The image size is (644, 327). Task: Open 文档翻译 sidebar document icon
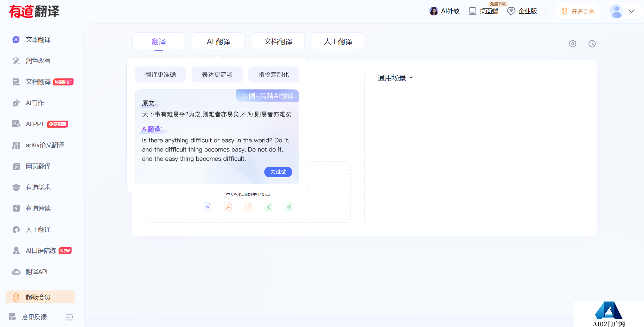click(x=16, y=82)
